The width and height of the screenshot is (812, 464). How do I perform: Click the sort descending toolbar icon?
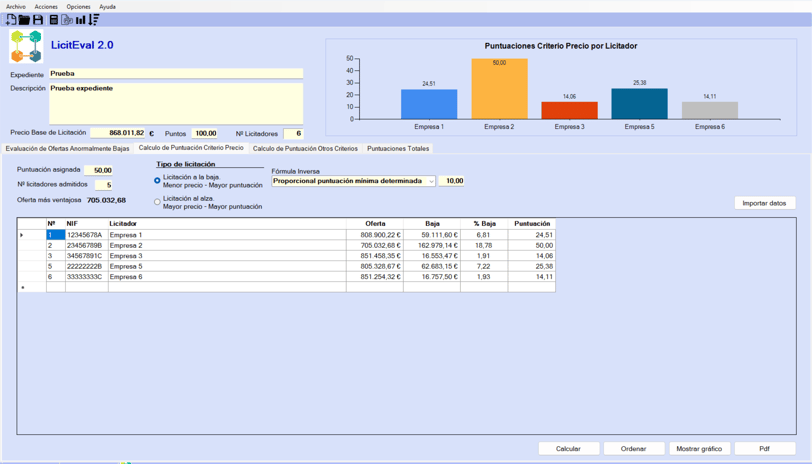pos(94,20)
